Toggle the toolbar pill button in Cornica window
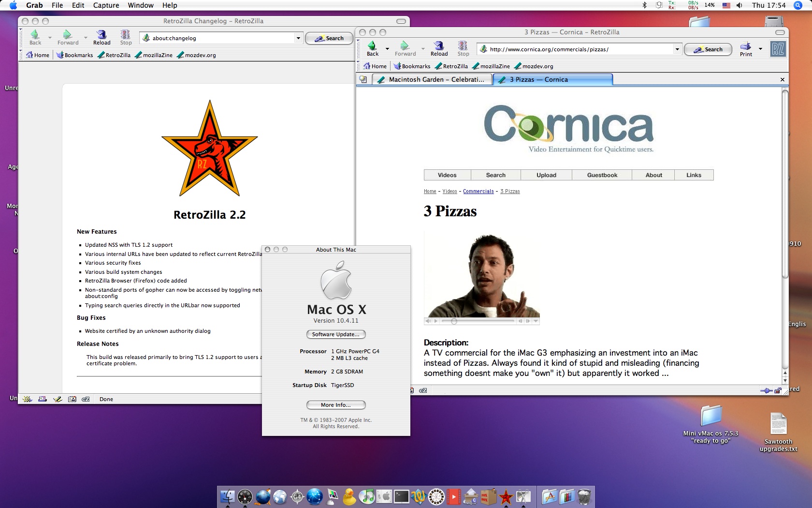 [x=780, y=32]
